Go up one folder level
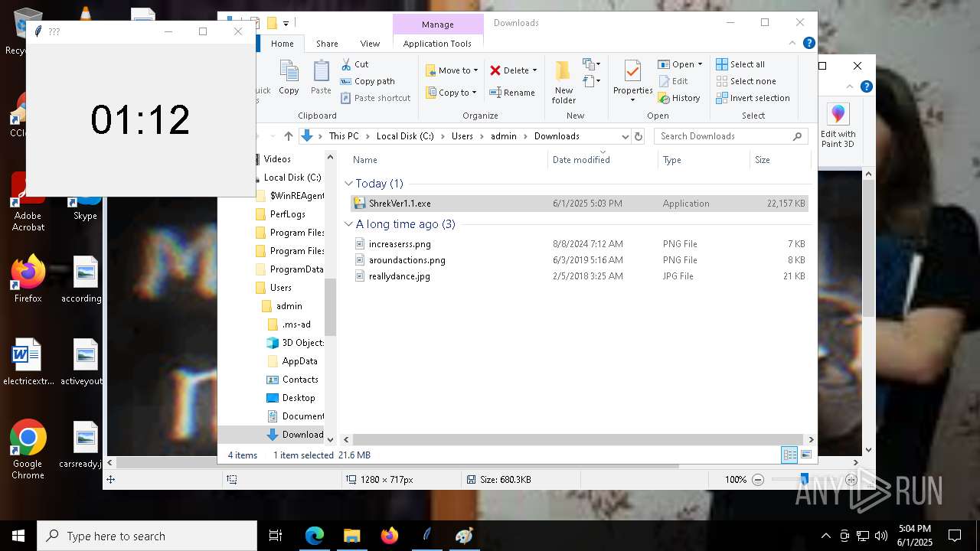Viewport: 980px width, 551px height. tap(288, 136)
